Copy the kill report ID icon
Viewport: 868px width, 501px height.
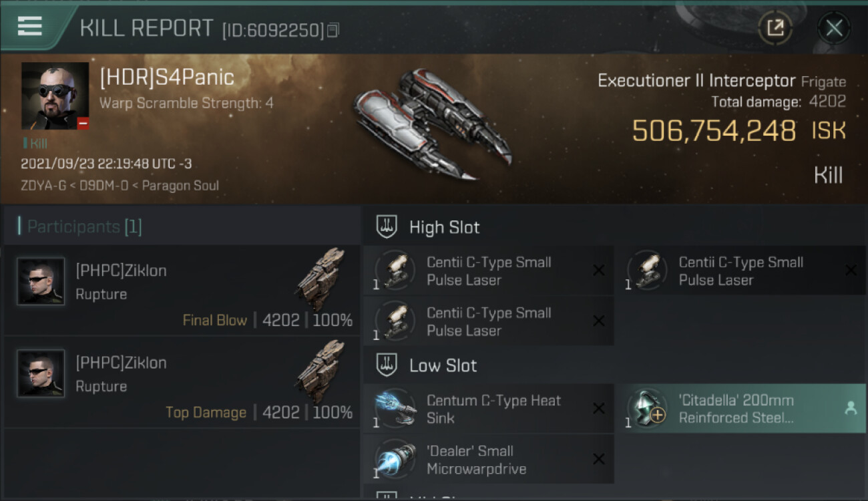(333, 30)
